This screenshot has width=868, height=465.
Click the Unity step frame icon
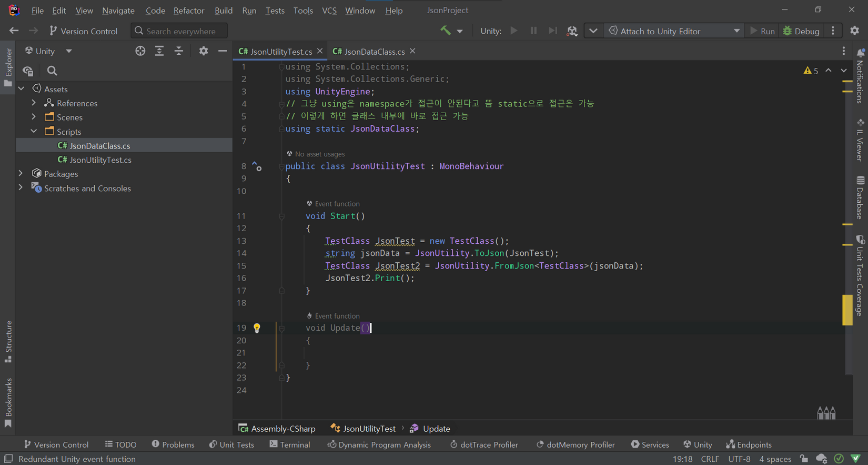(x=552, y=31)
